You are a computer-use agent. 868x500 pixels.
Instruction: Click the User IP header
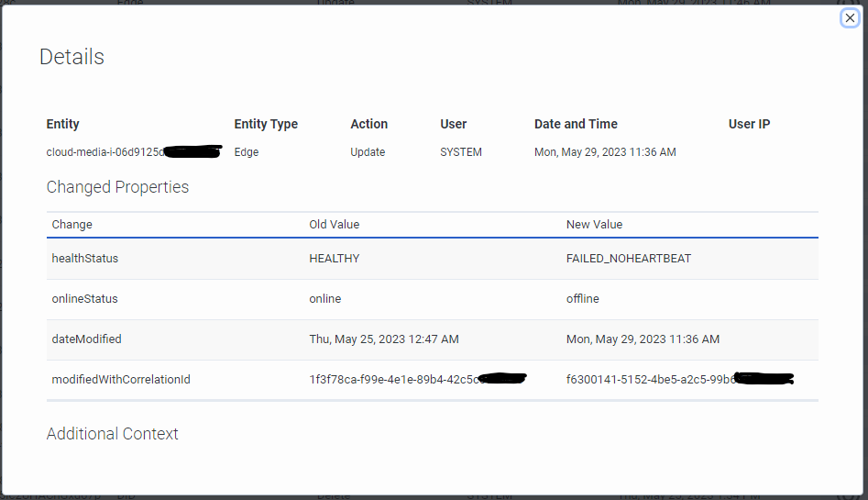[749, 124]
